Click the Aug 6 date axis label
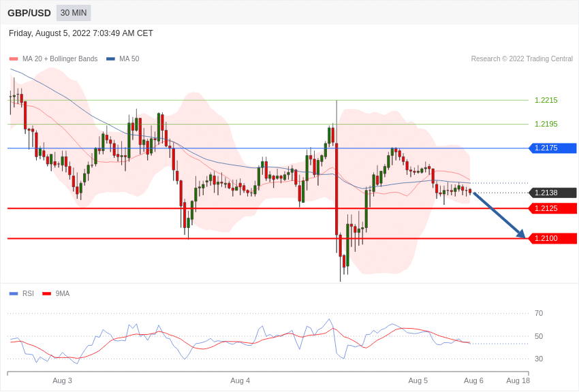Viewport: 579px width, 392px height. click(473, 380)
